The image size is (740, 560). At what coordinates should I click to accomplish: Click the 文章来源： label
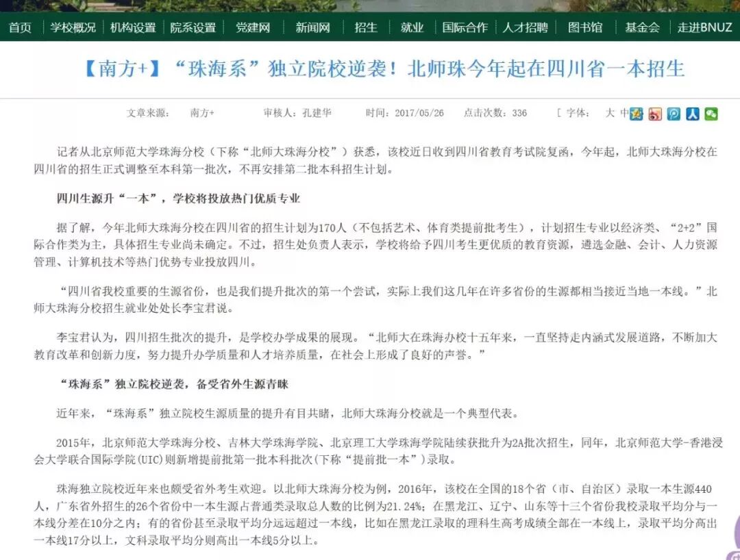pyautogui.click(x=148, y=113)
